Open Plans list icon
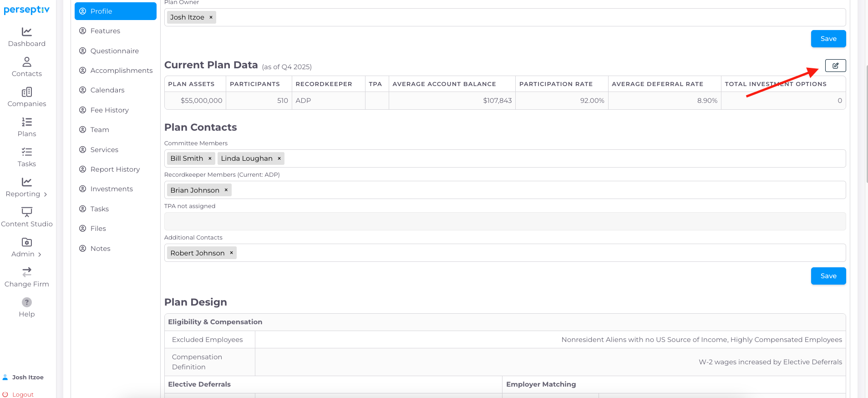This screenshot has height=398, width=868. point(27,122)
